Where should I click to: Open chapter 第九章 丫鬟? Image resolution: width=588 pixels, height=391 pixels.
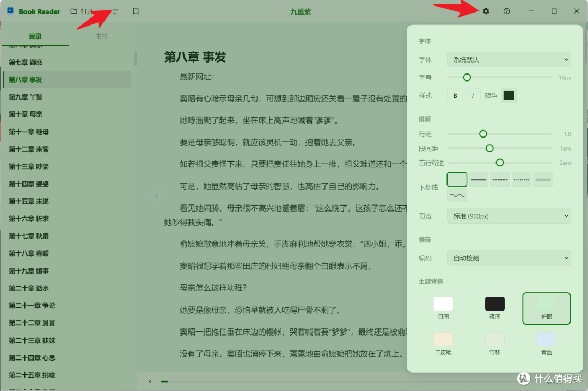67,97
